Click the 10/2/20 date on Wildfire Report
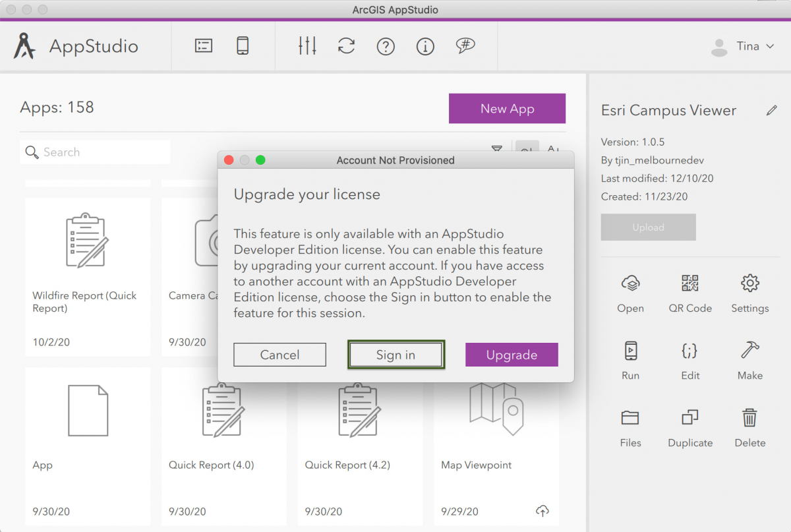The image size is (791, 532). (51, 342)
